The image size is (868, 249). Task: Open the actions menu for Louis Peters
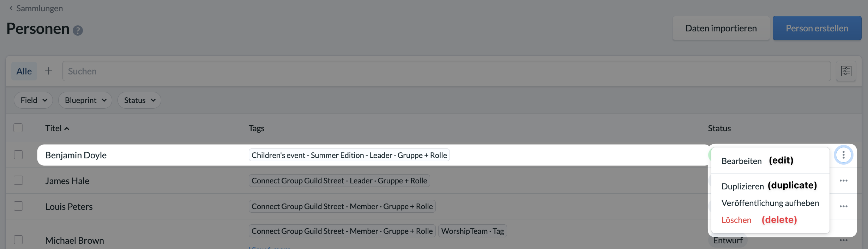(844, 206)
